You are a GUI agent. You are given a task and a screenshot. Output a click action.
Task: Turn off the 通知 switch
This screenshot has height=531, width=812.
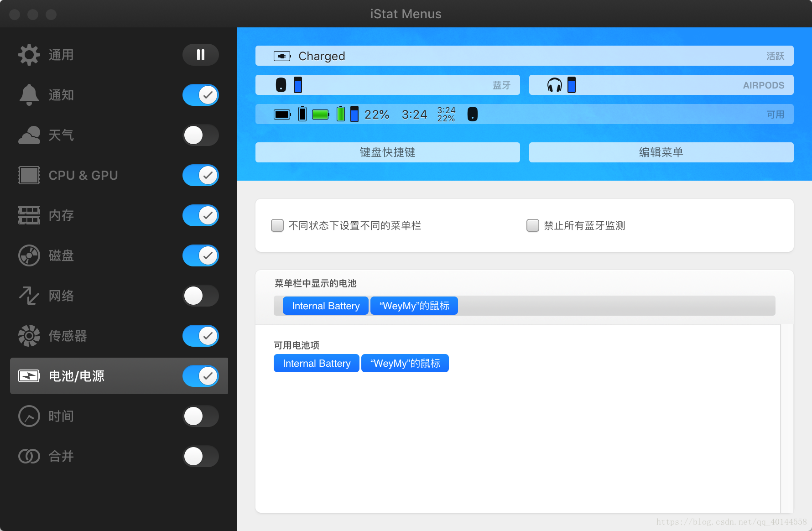(x=201, y=95)
